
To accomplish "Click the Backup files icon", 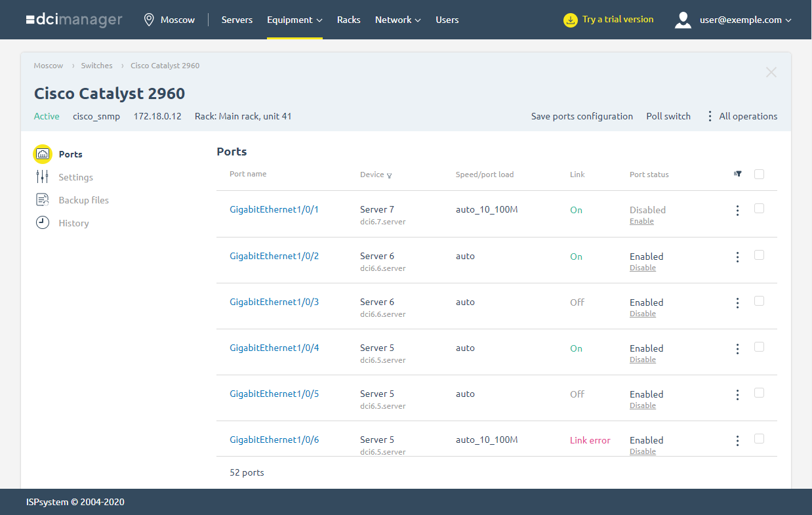I will (x=43, y=200).
